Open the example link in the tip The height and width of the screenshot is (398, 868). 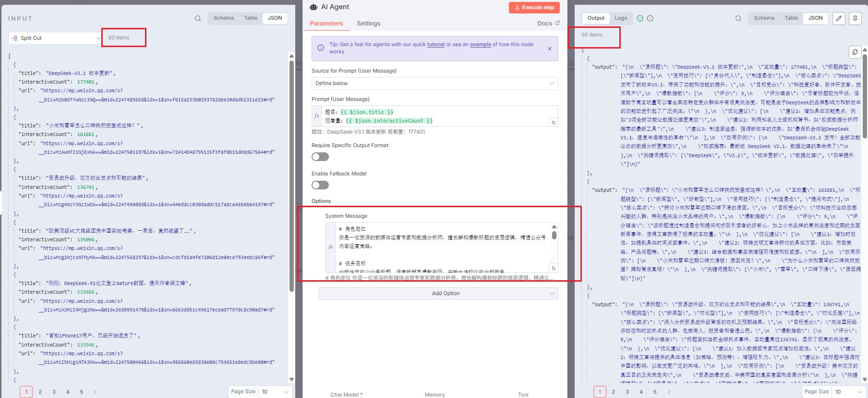pos(480,44)
